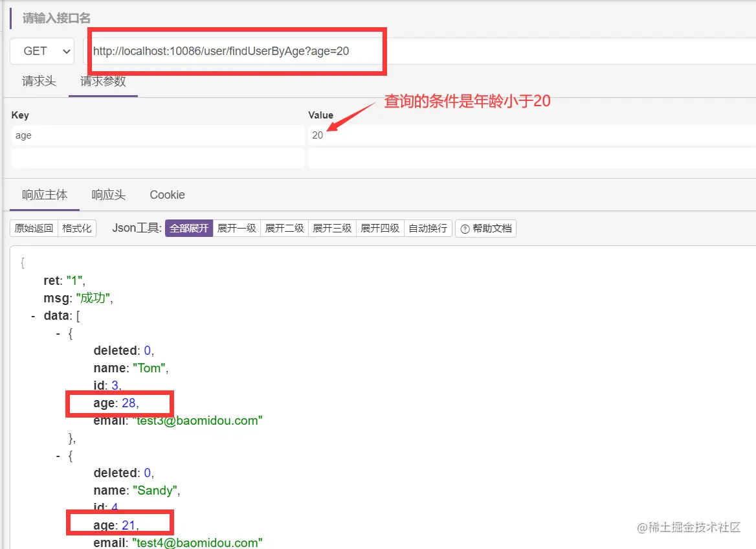Switch to the 请求参数 tab
The height and width of the screenshot is (549, 756).
pos(103,81)
